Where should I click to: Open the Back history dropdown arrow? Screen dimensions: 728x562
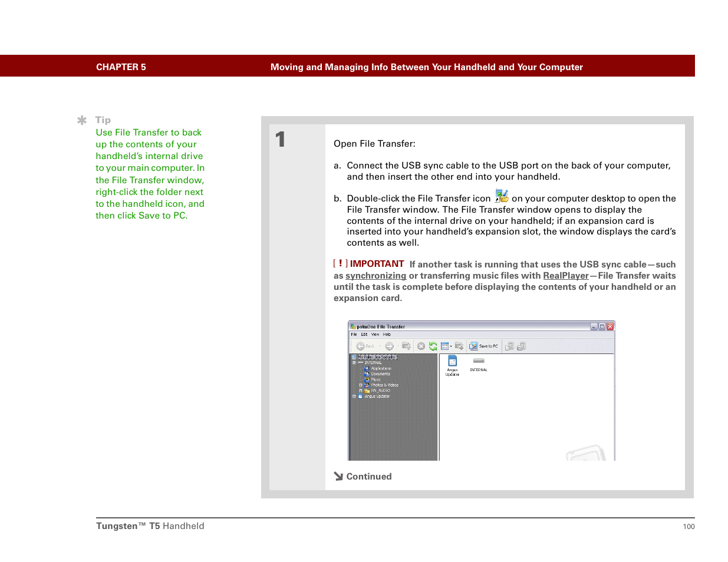(x=380, y=346)
